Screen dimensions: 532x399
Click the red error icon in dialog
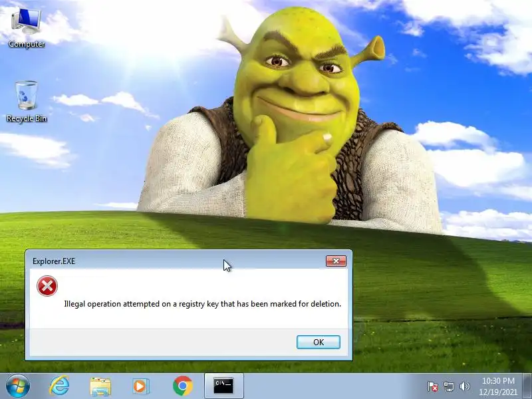(x=47, y=286)
